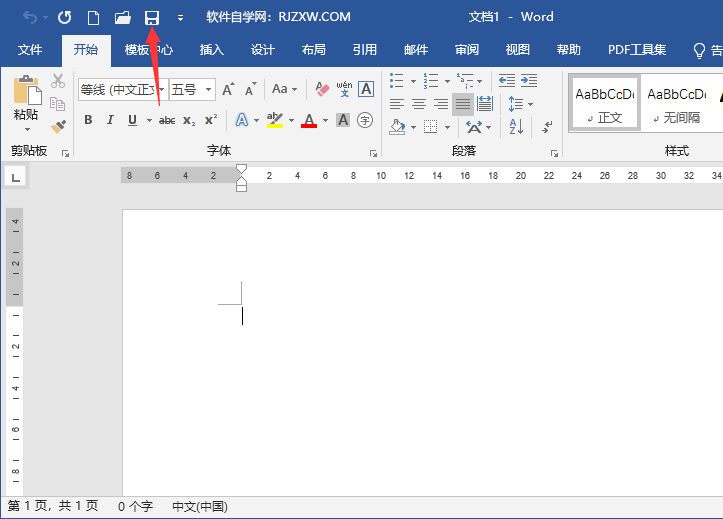Decrease font size with A-down icon
The width and height of the screenshot is (723, 519).
(x=250, y=89)
